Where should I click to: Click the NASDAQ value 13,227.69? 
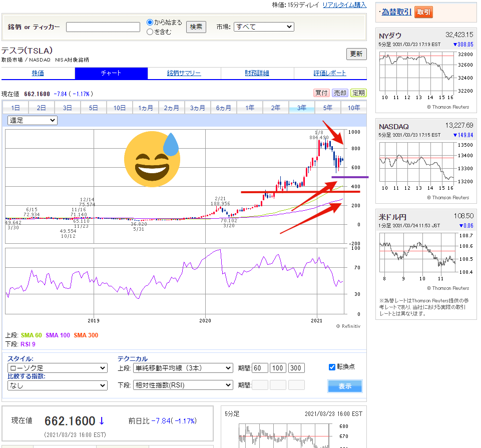coord(459,125)
